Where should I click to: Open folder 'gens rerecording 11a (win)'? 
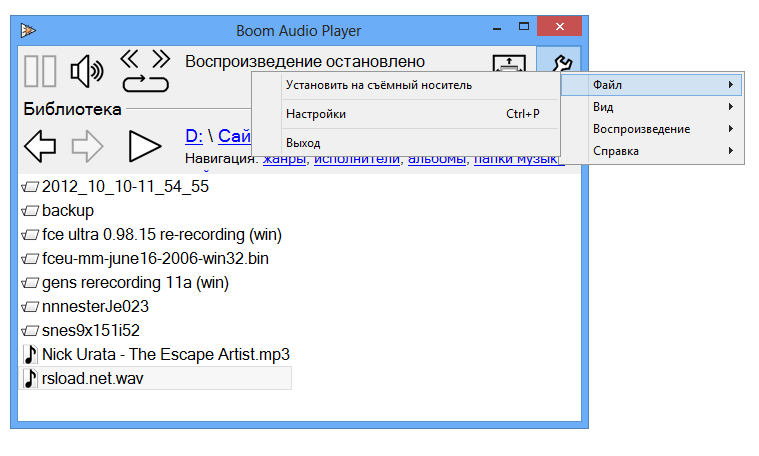point(135,282)
